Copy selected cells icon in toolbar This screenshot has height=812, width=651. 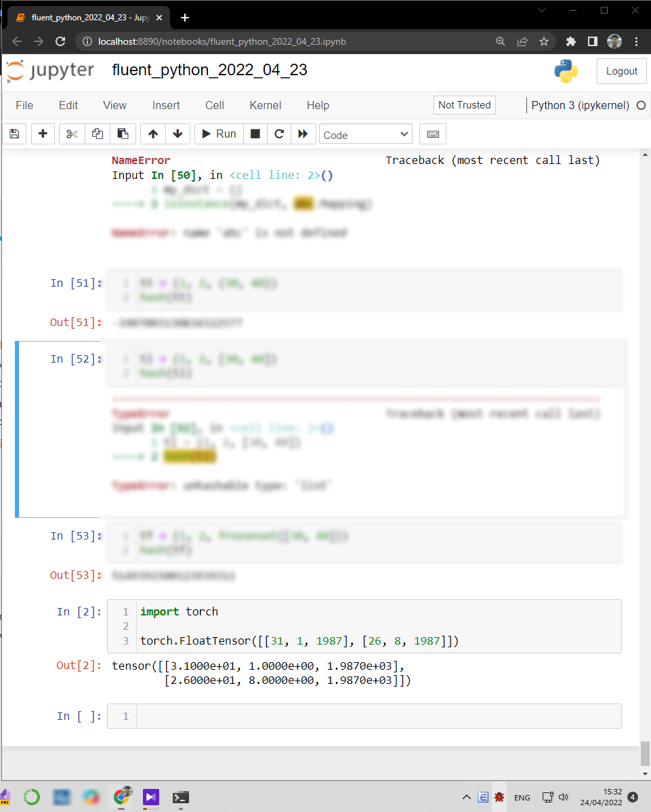pyautogui.click(x=98, y=134)
